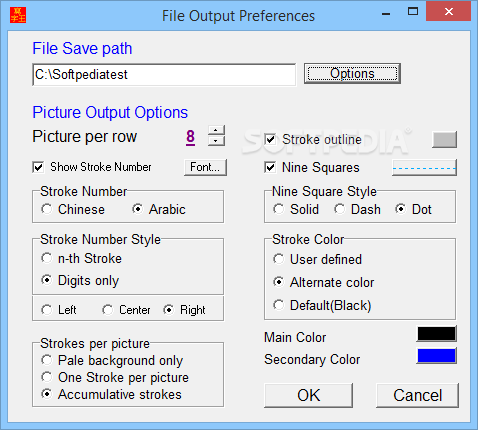Screen dimensions: 478x430
Task: Open the Font... dialog button
Action: click(x=205, y=167)
